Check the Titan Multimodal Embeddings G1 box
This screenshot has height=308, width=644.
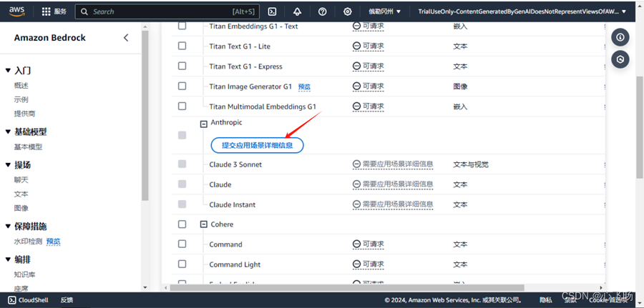point(182,106)
